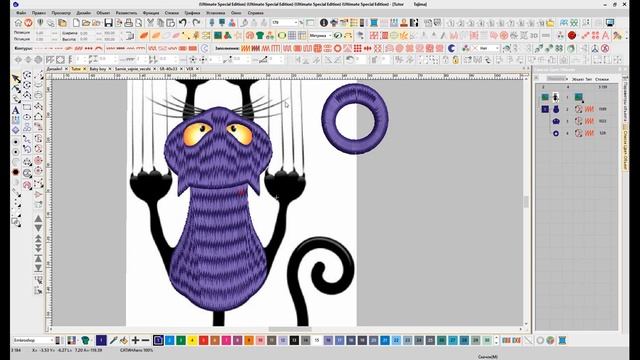
Task: Click the large red letter A icon
Action: point(606,36)
